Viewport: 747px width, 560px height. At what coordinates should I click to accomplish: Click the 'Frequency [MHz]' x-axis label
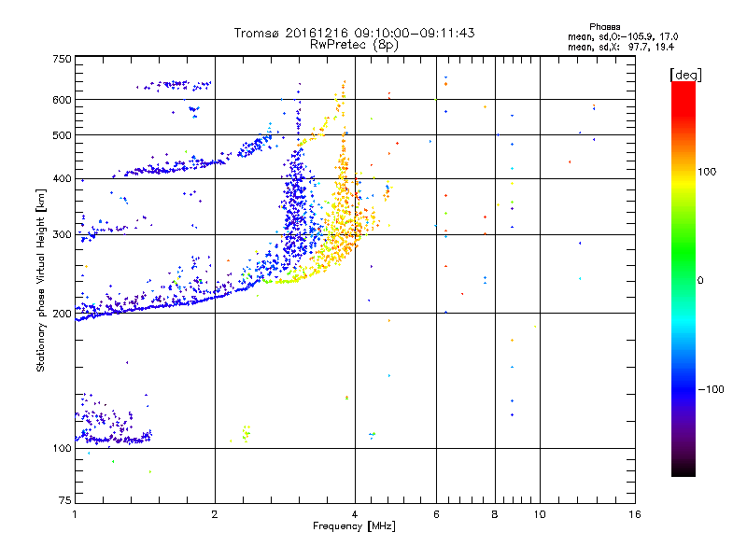(x=354, y=526)
